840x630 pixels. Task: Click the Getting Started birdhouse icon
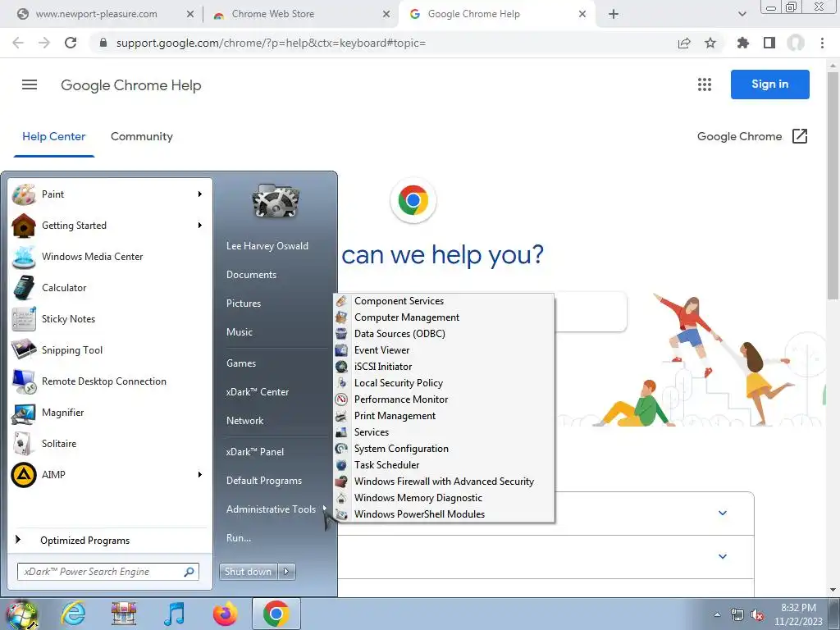pos(24,226)
